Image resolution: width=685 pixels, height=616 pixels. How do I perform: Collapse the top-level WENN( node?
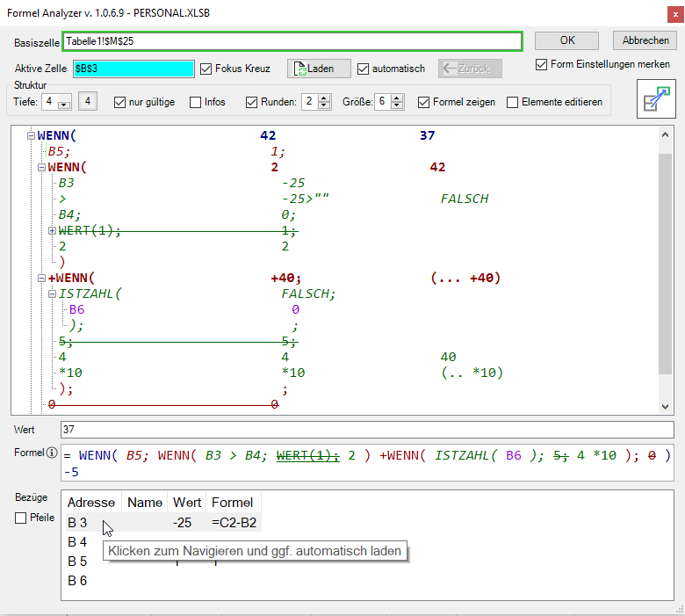click(x=31, y=135)
